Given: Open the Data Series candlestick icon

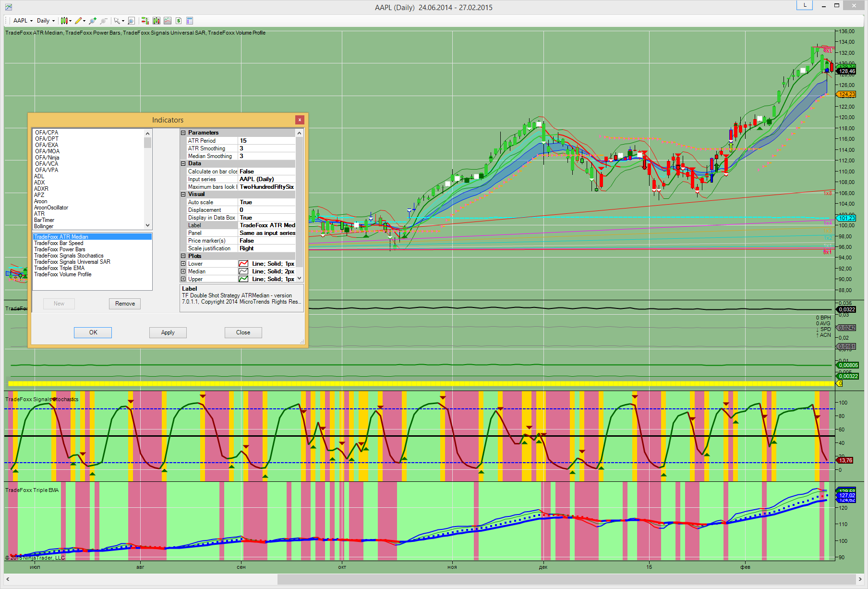Looking at the screenshot, I should click(x=156, y=21).
